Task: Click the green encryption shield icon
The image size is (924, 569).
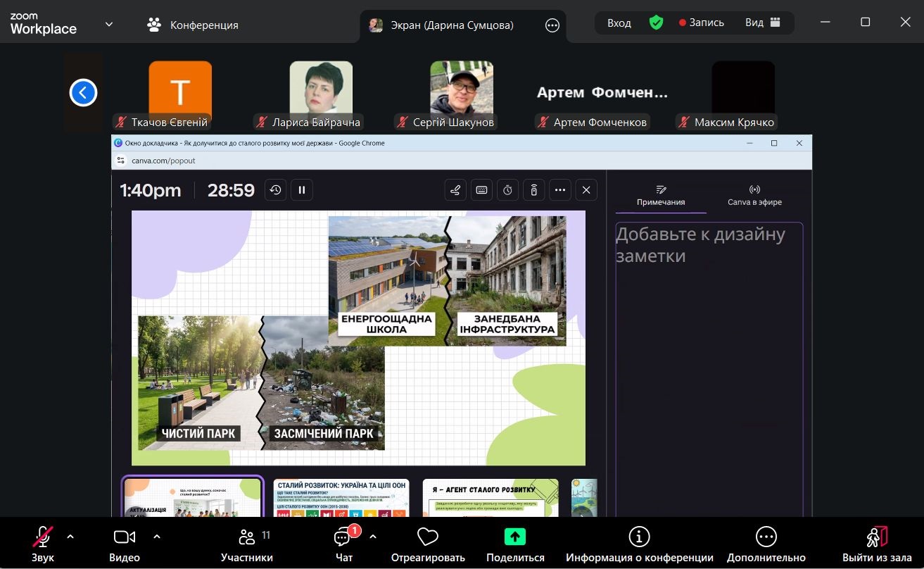Action: pyautogui.click(x=656, y=23)
